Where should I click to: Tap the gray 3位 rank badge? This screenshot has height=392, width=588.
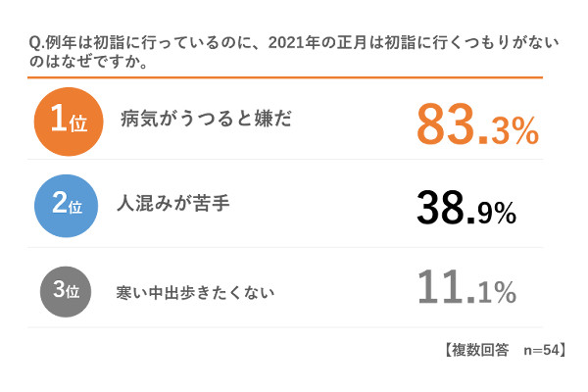66,291
